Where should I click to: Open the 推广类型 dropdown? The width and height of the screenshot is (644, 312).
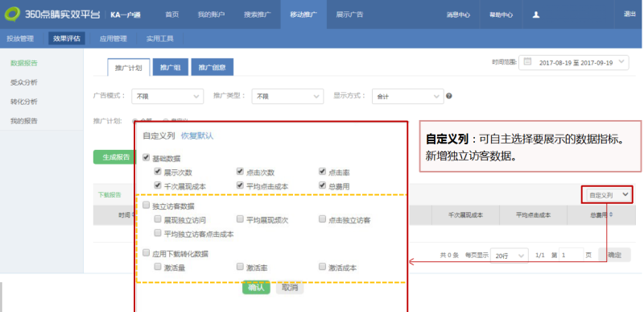[x=287, y=96]
